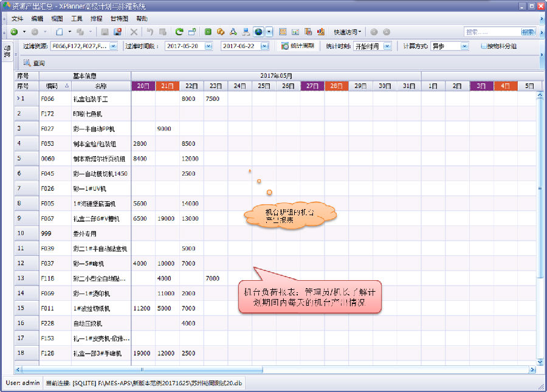Expand the 过滤资源 resource filter dropdown
The width and height of the screenshot is (547, 392).
[x=113, y=46]
